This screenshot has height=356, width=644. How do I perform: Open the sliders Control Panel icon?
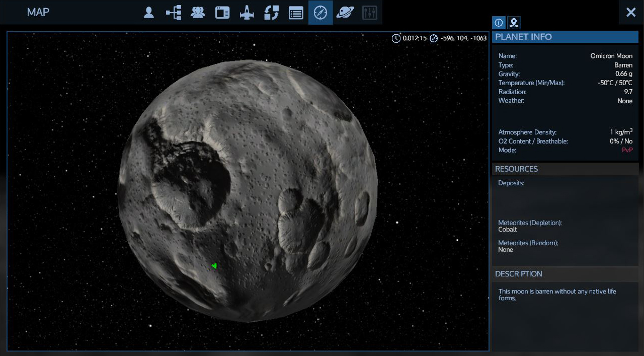point(370,13)
